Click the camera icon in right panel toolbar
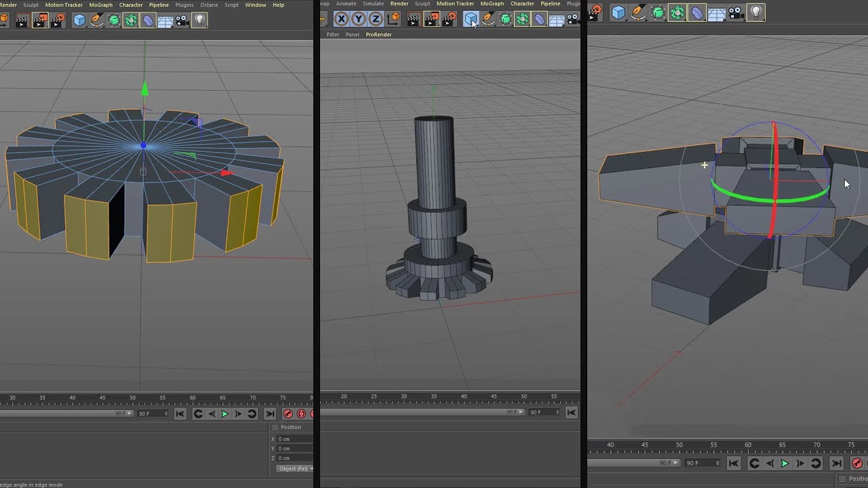 (736, 12)
